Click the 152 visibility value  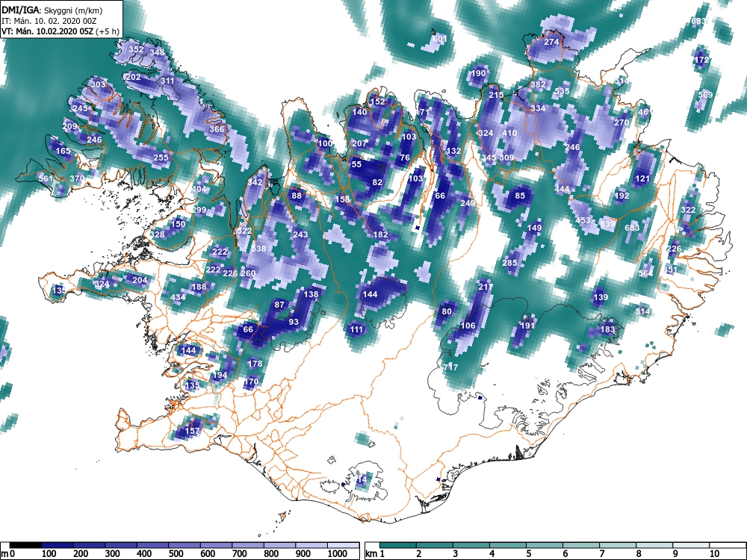click(x=377, y=102)
